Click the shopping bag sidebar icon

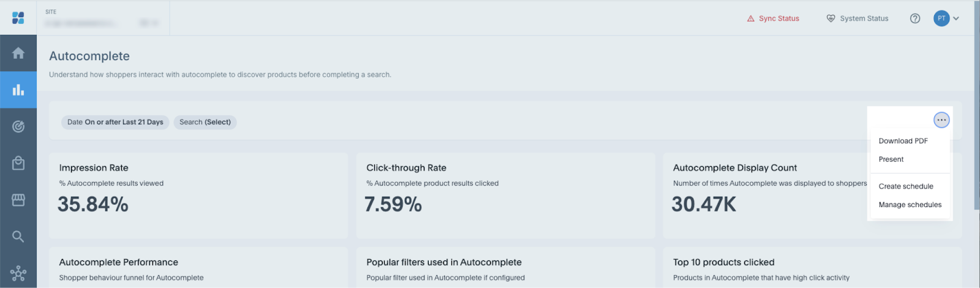18,163
